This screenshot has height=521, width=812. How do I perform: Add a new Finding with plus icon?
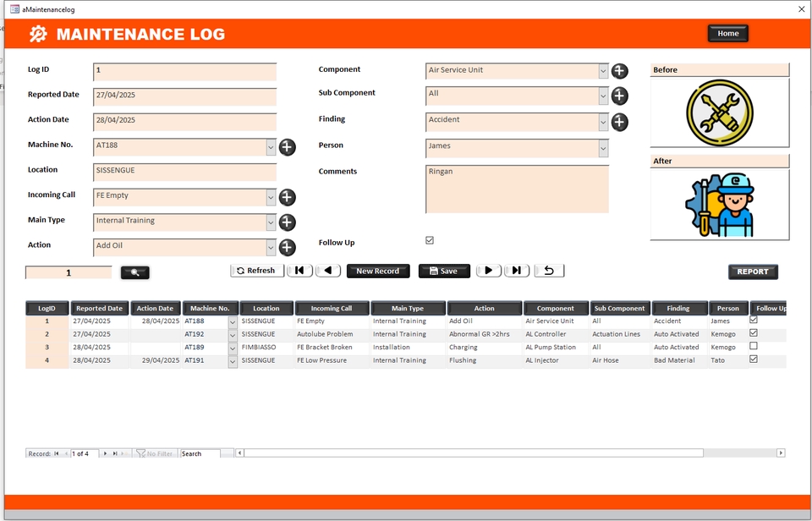click(619, 123)
